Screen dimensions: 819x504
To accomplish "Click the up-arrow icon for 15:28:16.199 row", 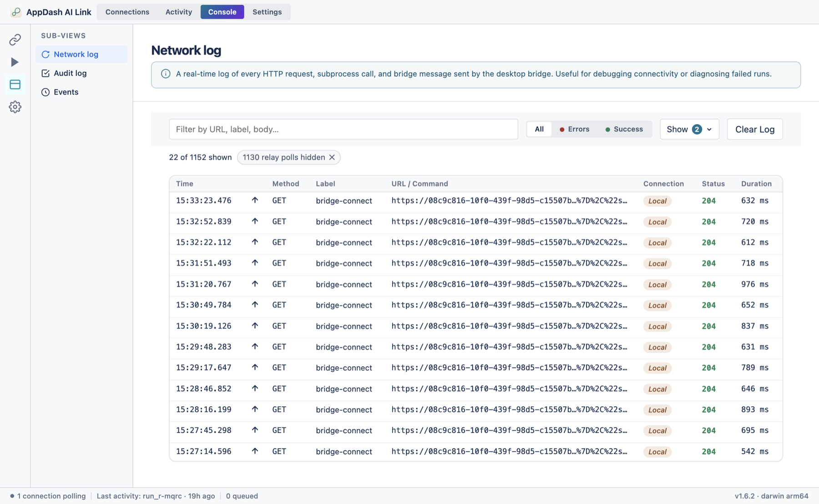I will [x=255, y=409].
